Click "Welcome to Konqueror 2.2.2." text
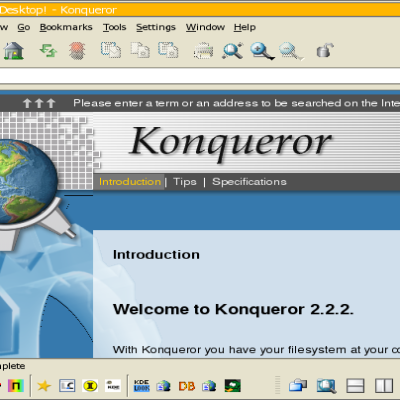This screenshot has height=400, width=400. [x=233, y=309]
